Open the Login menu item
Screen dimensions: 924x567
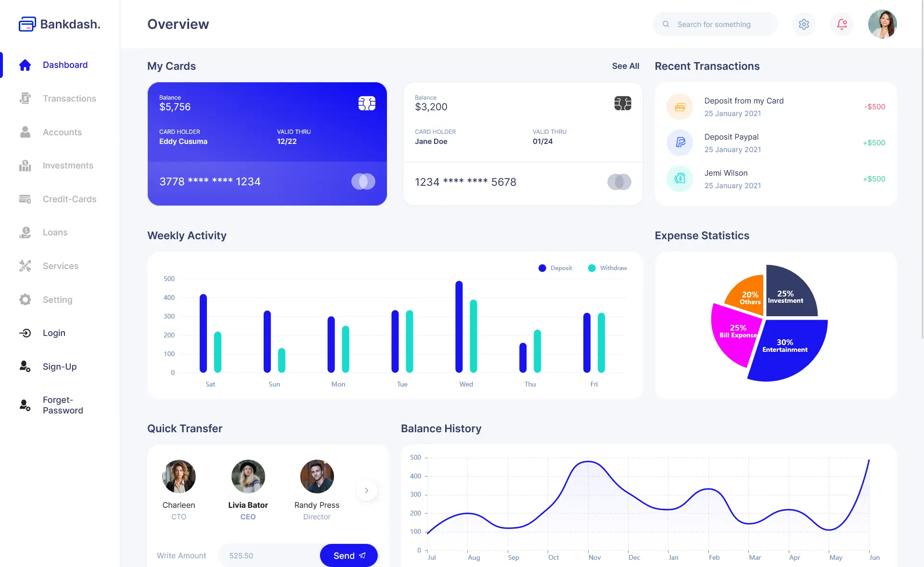click(53, 334)
